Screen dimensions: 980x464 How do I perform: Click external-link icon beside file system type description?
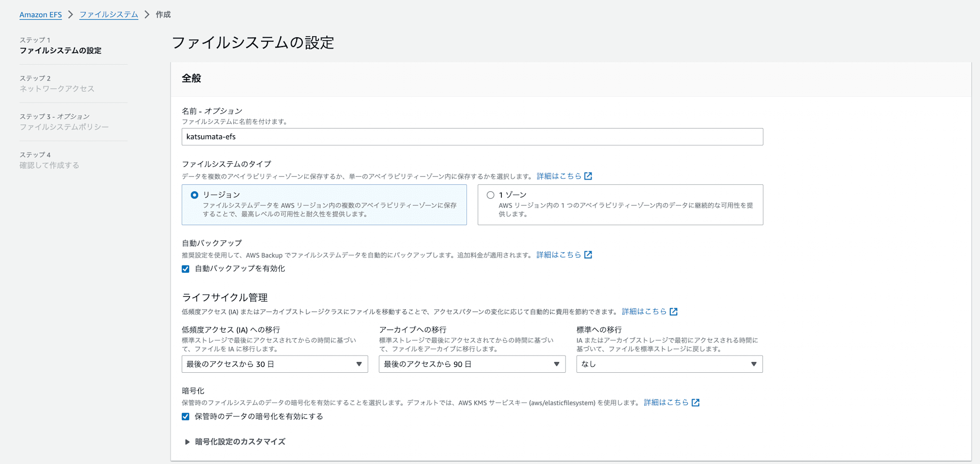[588, 176]
